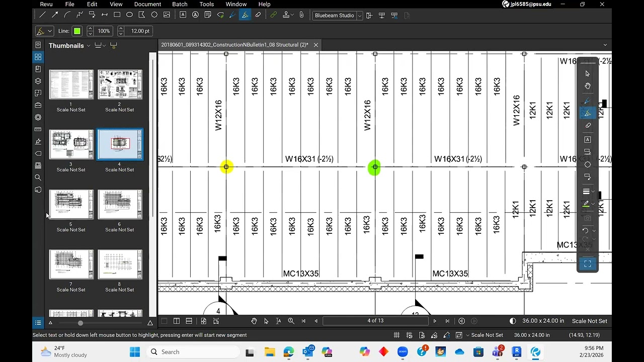644x362 pixels.
Task: Toggle Single Page view mode
Action: click(164, 321)
